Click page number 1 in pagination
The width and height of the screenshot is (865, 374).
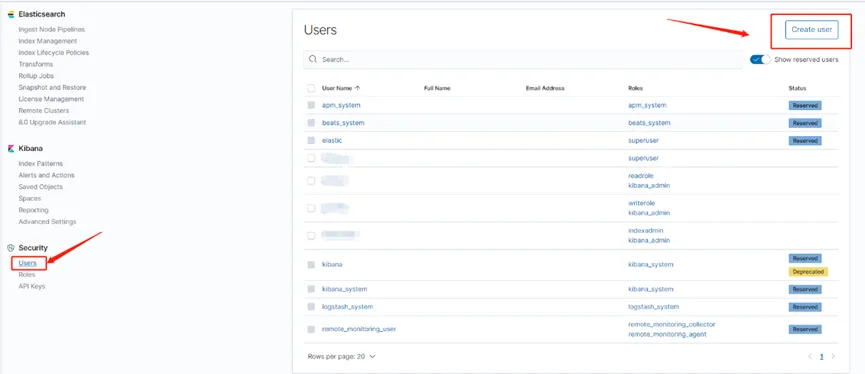point(821,357)
